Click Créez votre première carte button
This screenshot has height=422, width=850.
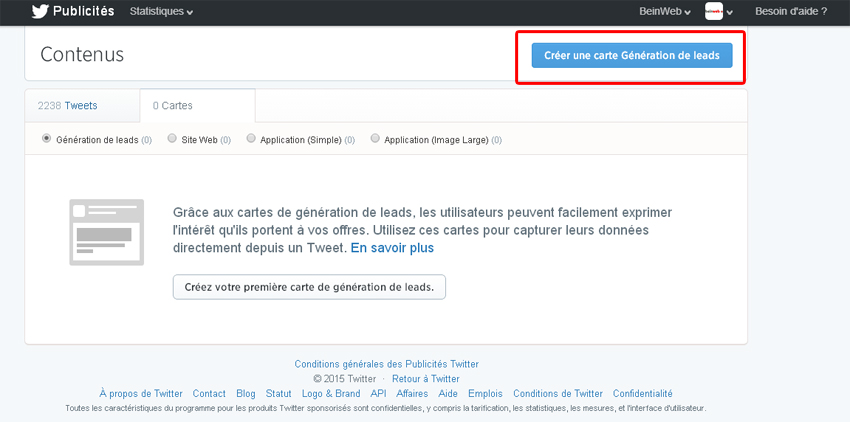coord(309,286)
